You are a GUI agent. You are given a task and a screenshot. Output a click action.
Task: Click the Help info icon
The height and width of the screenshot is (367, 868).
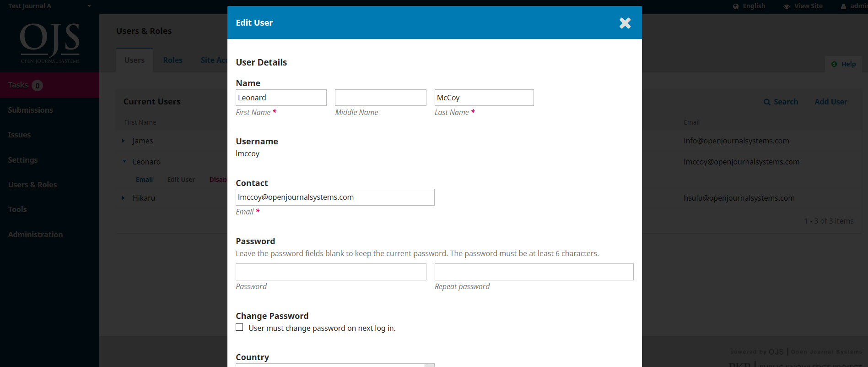(x=834, y=64)
